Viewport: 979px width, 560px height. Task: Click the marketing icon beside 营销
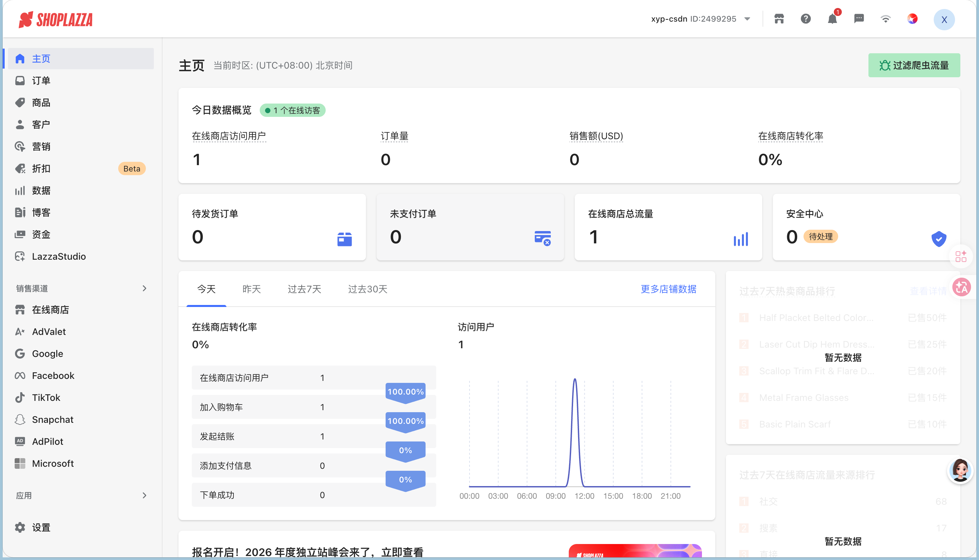click(20, 146)
